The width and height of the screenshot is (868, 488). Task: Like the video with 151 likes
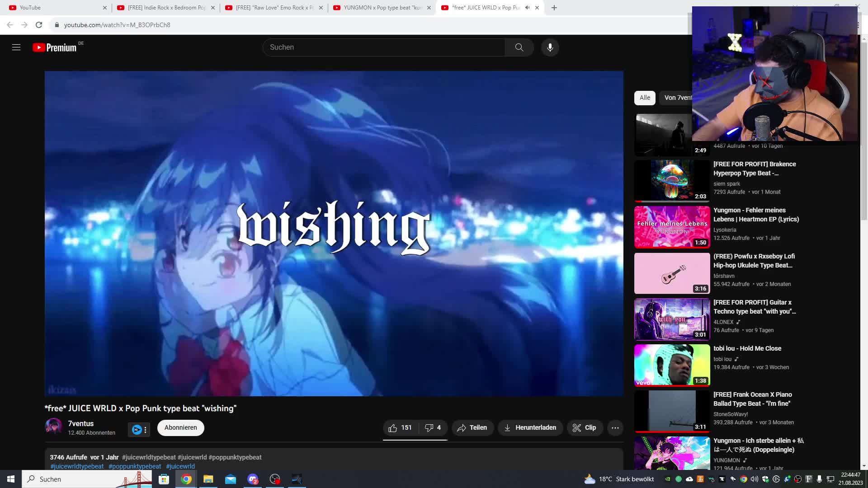tap(401, 427)
